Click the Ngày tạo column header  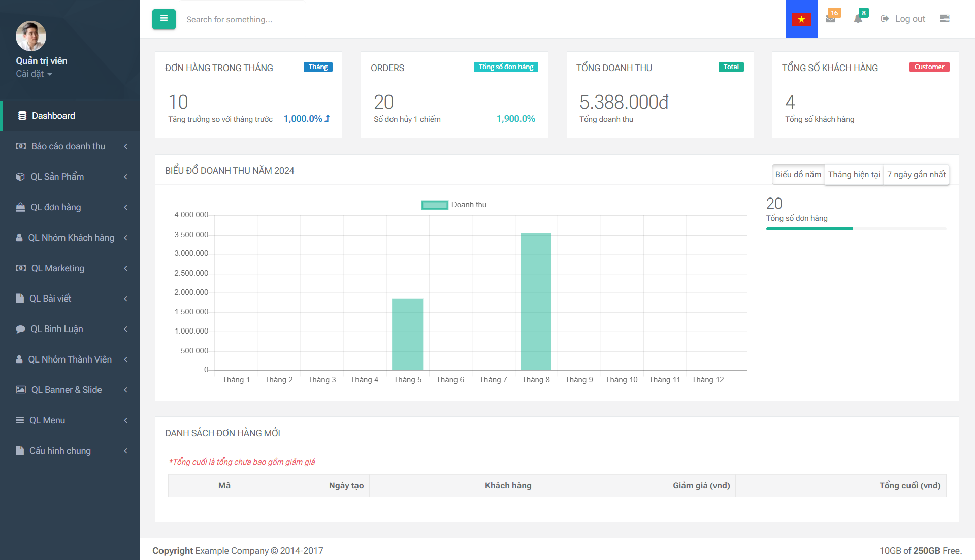[x=303, y=486]
